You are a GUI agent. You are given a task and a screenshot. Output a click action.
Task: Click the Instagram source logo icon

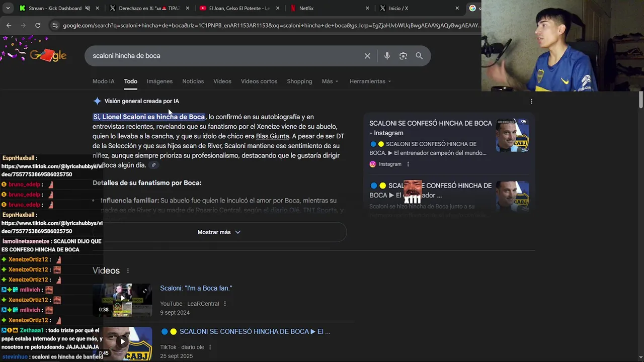pos(373,164)
